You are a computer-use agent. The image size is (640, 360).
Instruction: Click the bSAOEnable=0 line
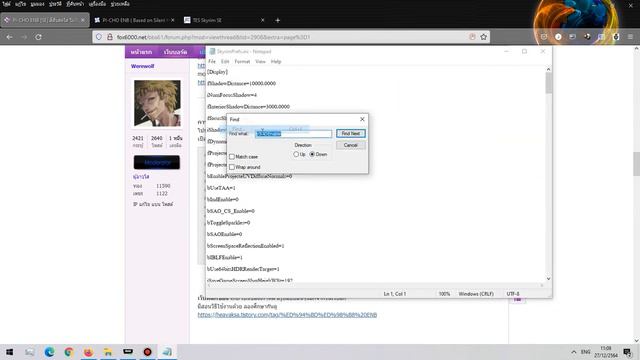224,234
